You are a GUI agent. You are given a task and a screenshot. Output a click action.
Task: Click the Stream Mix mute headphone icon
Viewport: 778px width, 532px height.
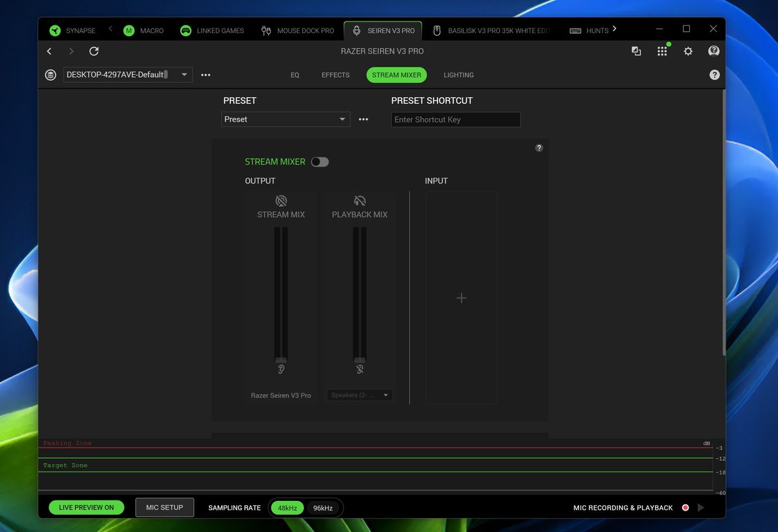(x=281, y=201)
